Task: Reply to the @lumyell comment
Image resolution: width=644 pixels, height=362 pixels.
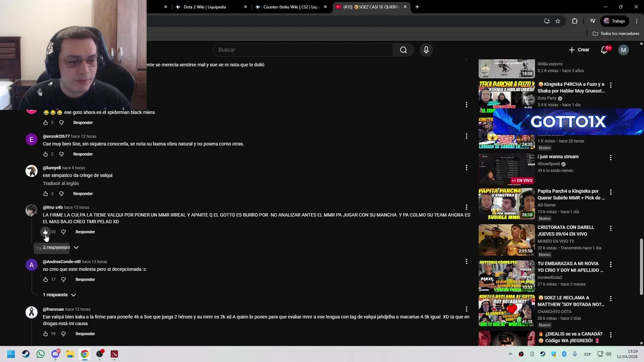Action: 83,194
